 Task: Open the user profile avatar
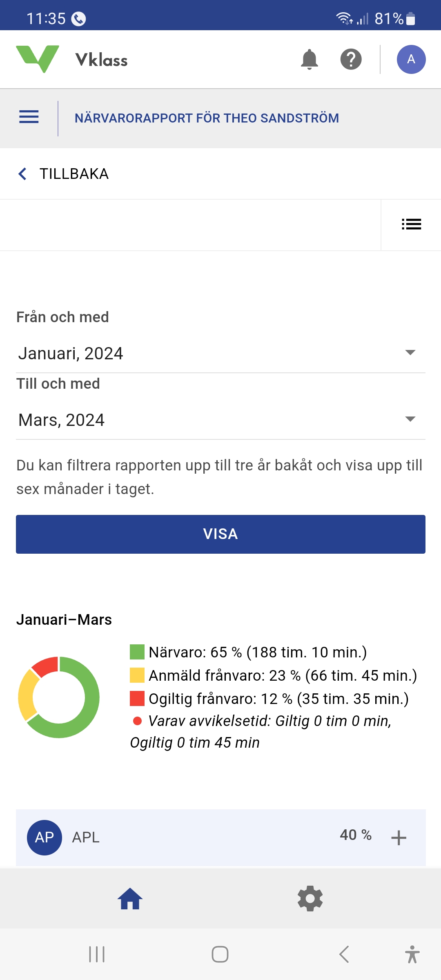click(x=411, y=60)
